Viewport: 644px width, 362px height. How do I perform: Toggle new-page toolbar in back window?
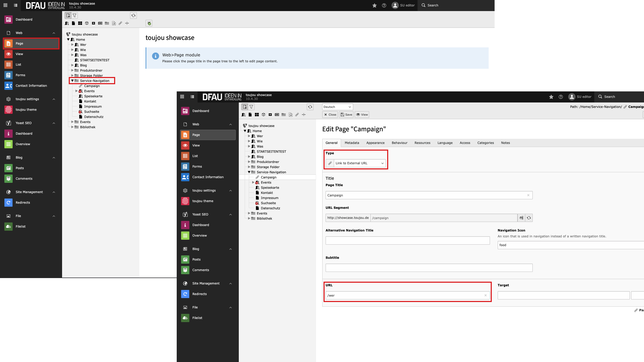(x=68, y=15)
